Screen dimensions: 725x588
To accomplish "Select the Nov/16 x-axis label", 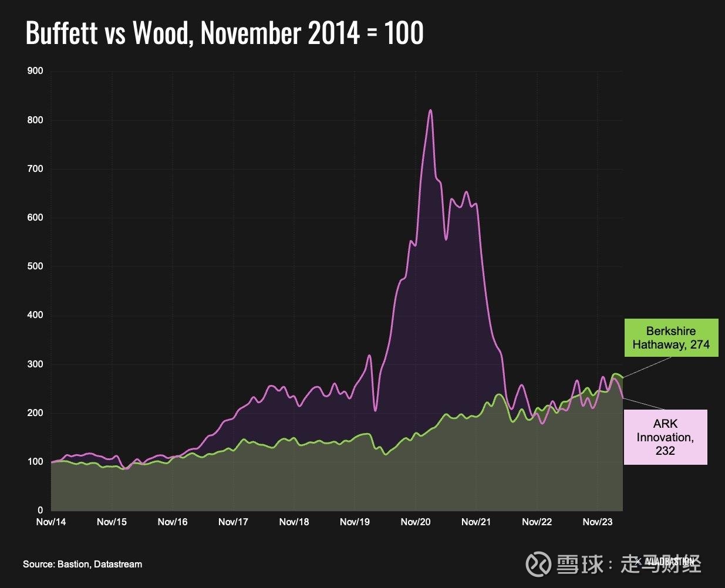I will (173, 522).
